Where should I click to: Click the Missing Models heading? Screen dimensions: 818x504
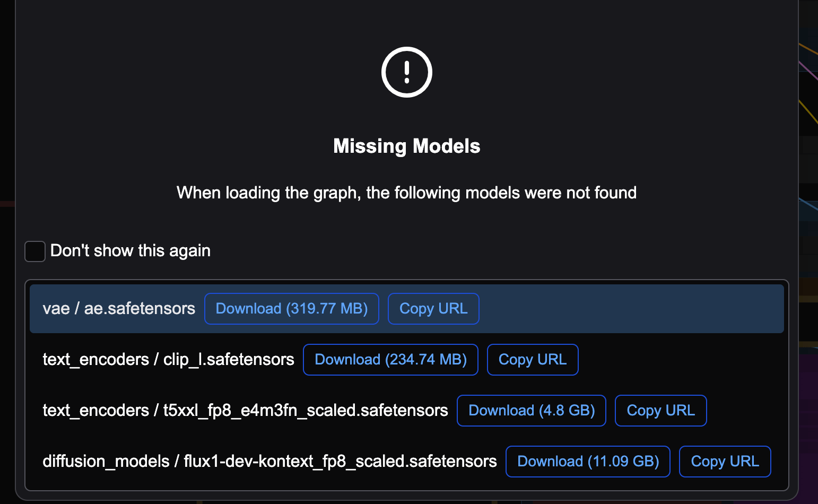point(407,146)
